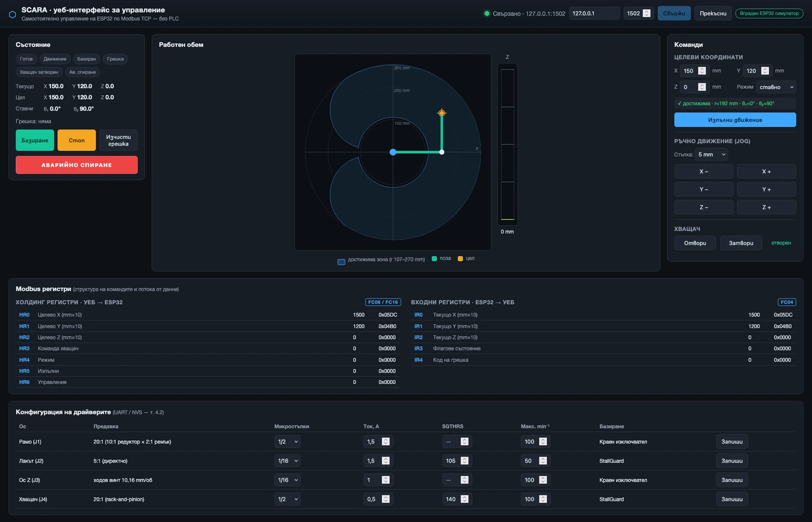Click the Готов status chip

pos(26,59)
